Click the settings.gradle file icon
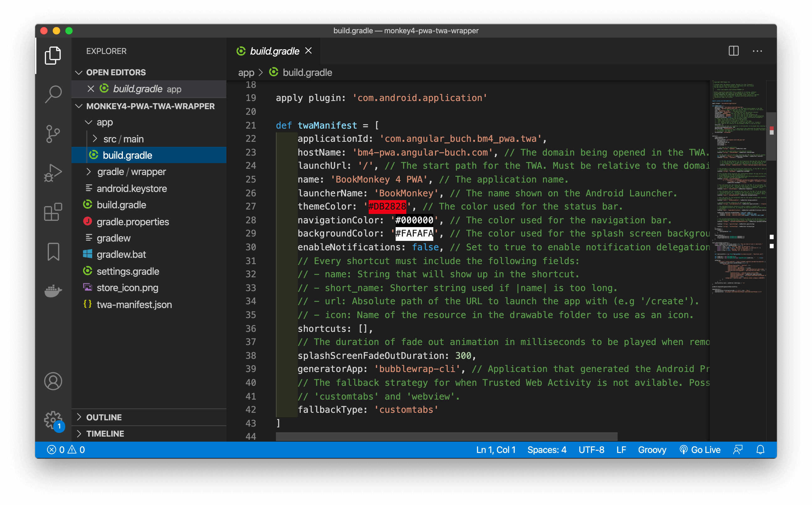 point(87,271)
